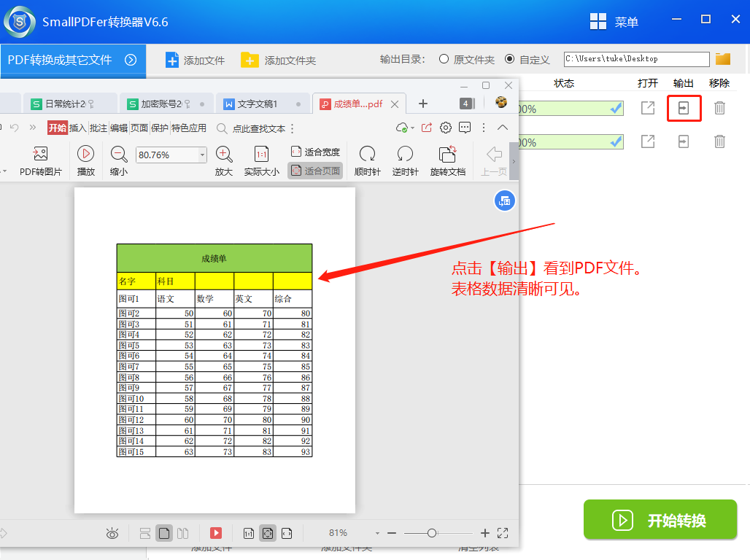Click the 开始转换 conversion button

(660, 521)
